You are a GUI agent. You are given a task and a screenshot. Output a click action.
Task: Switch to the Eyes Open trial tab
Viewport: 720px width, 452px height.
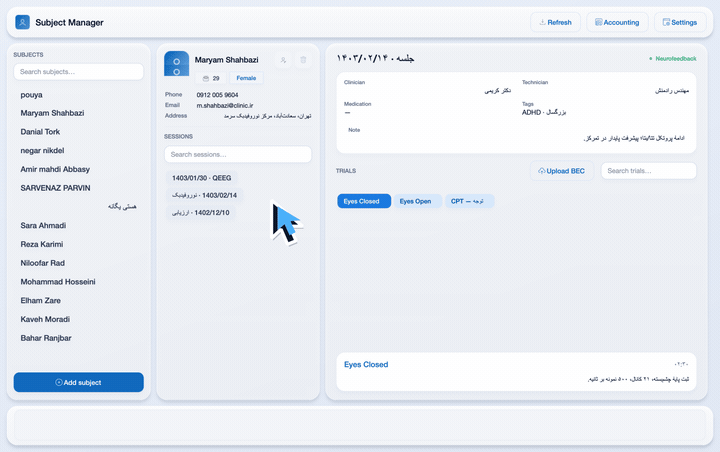click(417, 201)
